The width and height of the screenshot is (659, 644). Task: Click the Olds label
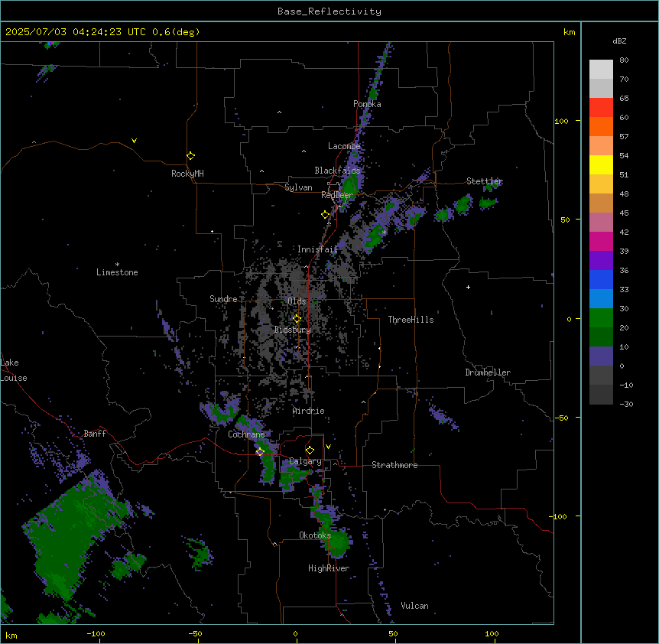(297, 301)
